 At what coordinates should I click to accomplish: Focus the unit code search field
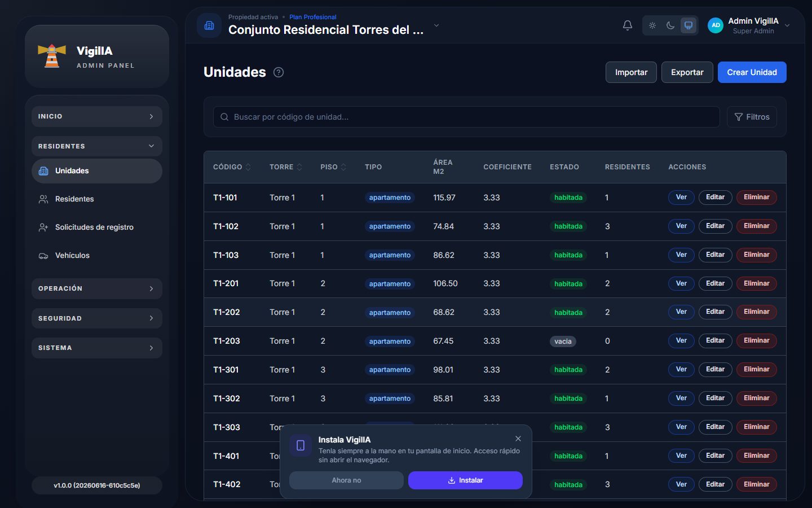(466, 117)
